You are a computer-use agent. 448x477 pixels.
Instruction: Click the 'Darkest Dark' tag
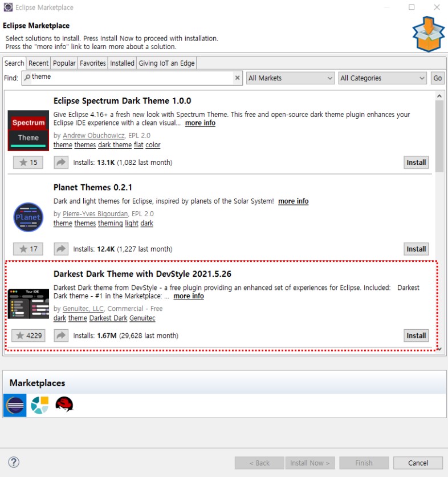[x=108, y=318]
